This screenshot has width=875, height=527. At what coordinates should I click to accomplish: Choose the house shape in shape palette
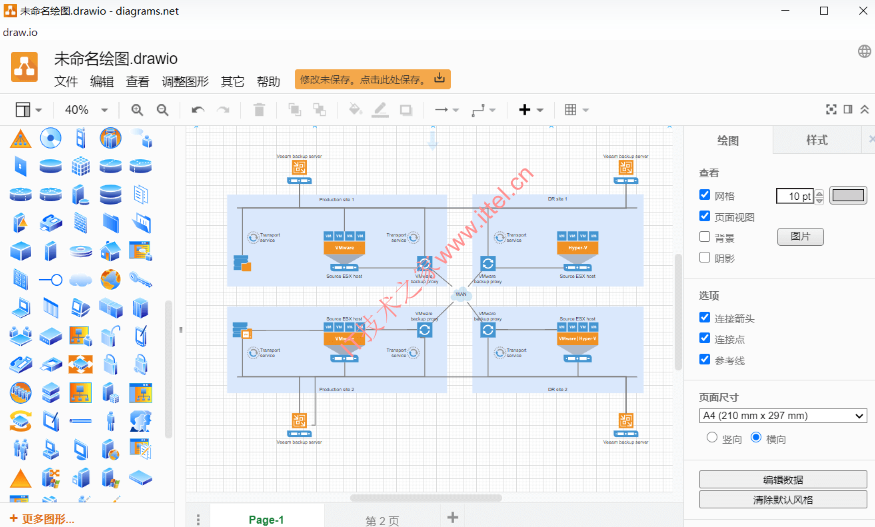tap(110, 251)
